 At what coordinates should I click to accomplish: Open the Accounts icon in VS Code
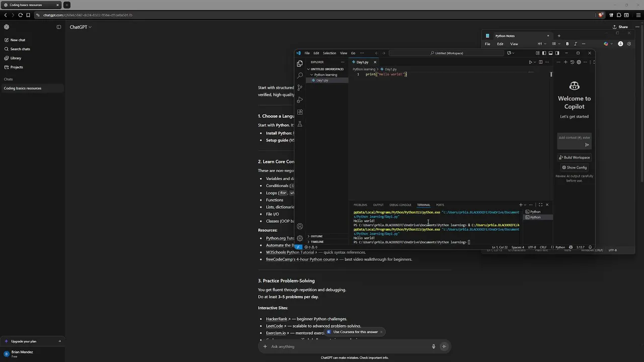coord(300,226)
